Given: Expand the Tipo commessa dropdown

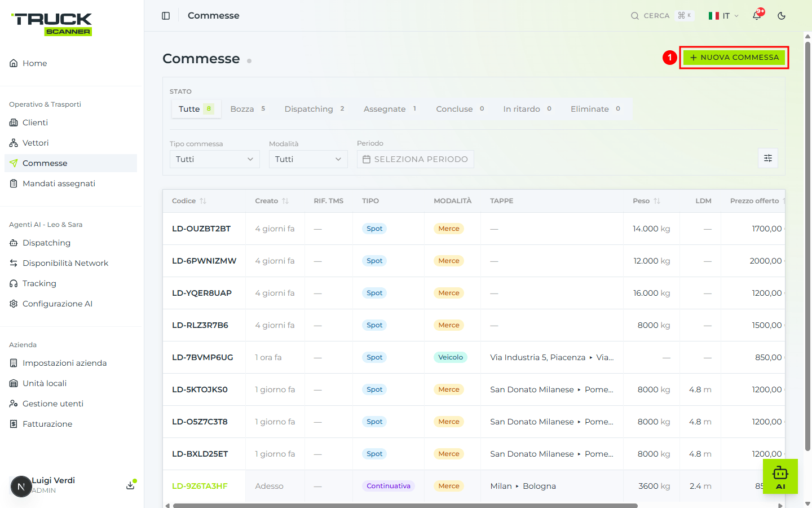Looking at the screenshot, I should point(215,159).
